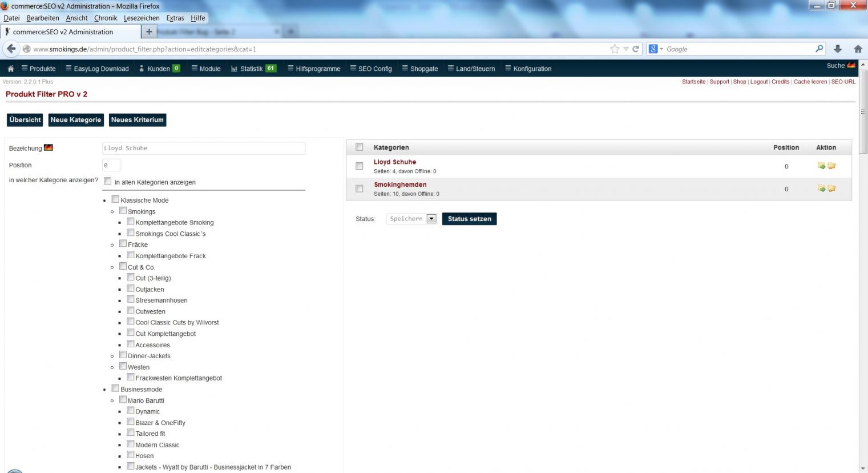The height and width of the screenshot is (473, 868).
Task: Click into the Bezeichnung text field
Action: click(204, 149)
